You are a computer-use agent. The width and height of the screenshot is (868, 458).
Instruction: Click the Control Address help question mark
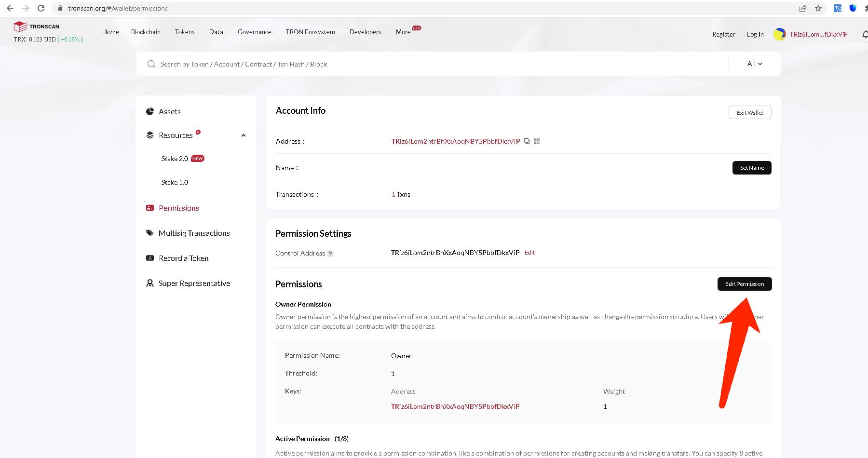tap(330, 254)
